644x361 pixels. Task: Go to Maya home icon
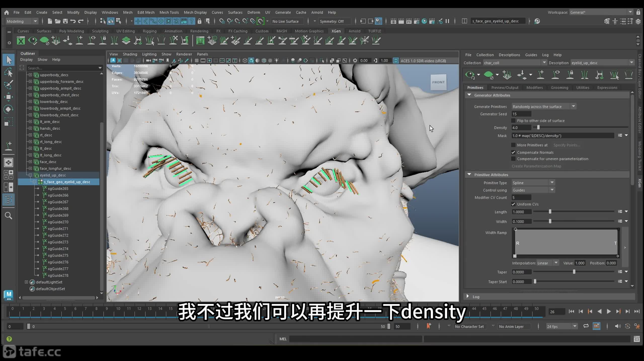coord(7,12)
